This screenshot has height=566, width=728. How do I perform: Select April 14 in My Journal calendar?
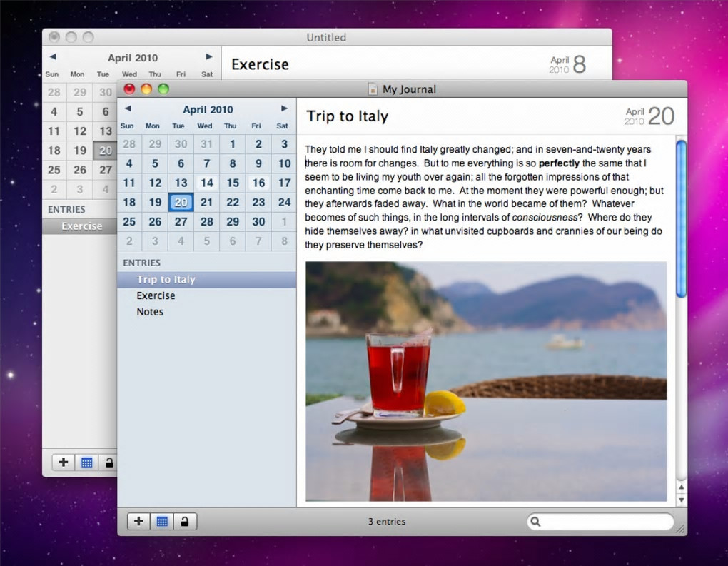tap(206, 183)
